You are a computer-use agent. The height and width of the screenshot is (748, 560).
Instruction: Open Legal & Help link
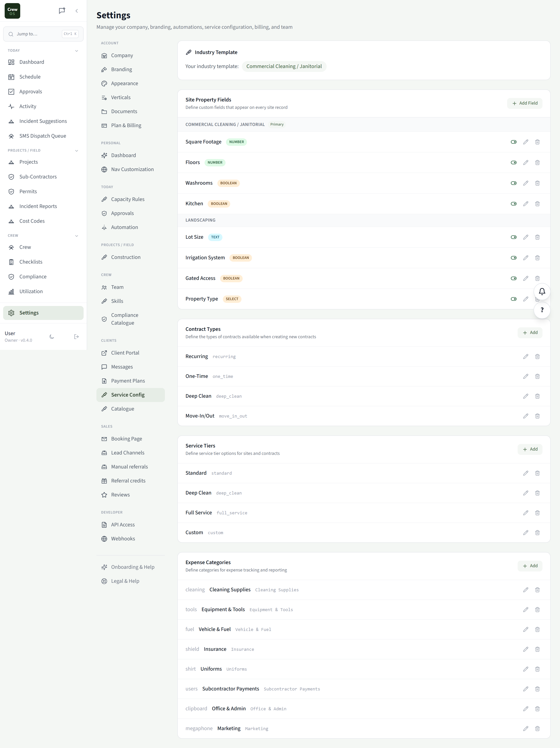click(x=130, y=581)
